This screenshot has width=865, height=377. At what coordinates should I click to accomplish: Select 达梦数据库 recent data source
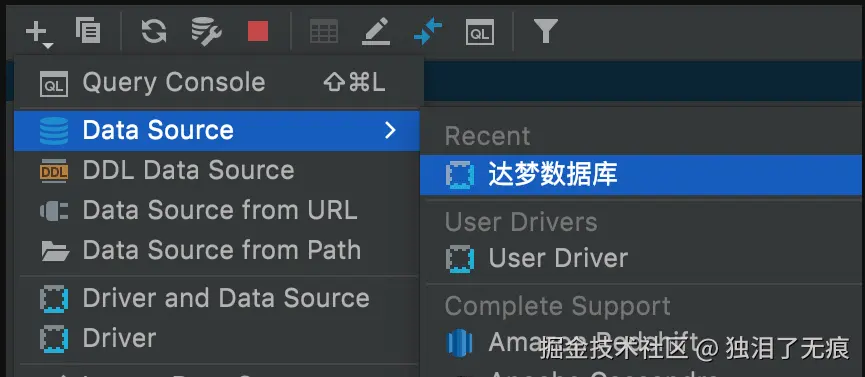click(640, 175)
